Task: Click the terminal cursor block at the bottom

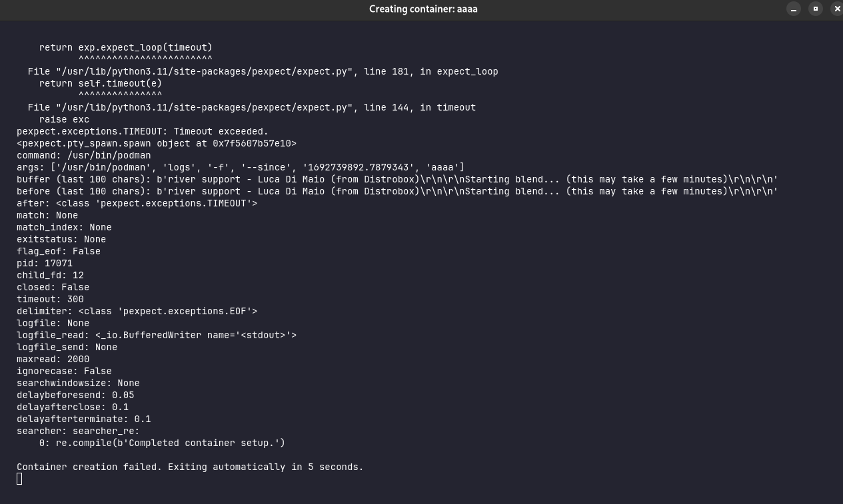Action: [19, 479]
